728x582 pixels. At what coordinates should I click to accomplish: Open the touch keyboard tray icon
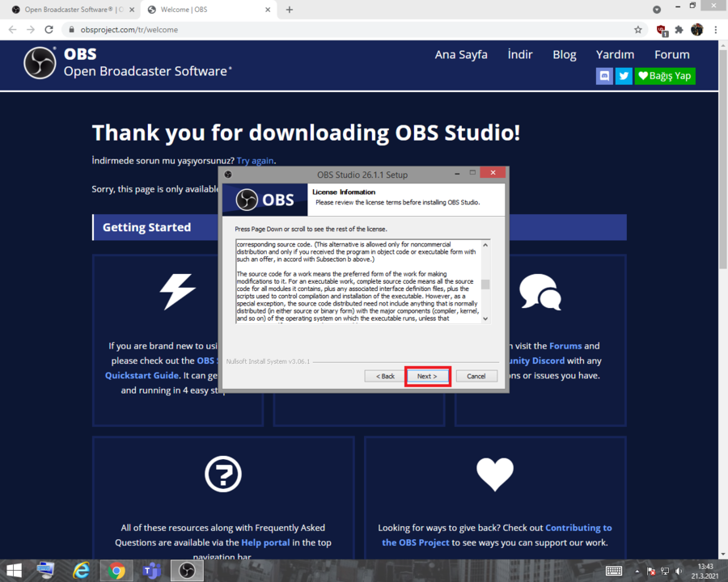click(614, 571)
